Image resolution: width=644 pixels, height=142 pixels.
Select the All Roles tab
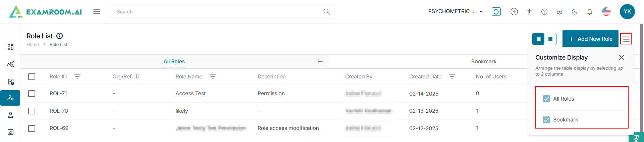pyautogui.click(x=174, y=62)
